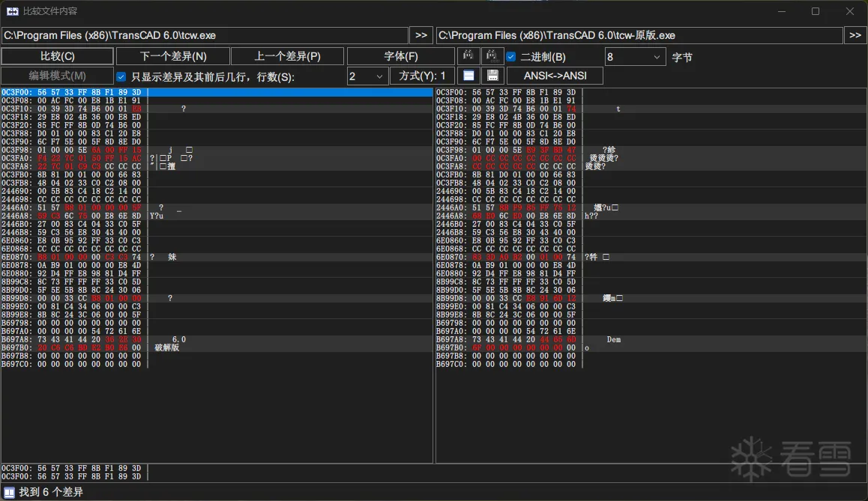Image resolution: width=868 pixels, height=501 pixels.
Task: Select row 0C3F98 in the left hex pane
Action: tap(217, 150)
